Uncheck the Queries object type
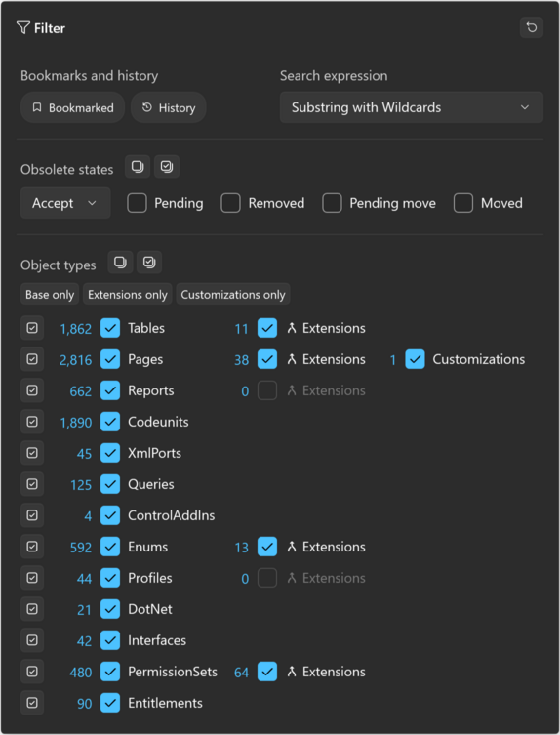The height and width of the screenshot is (735, 560). pyautogui.click(x=110, y=484)
